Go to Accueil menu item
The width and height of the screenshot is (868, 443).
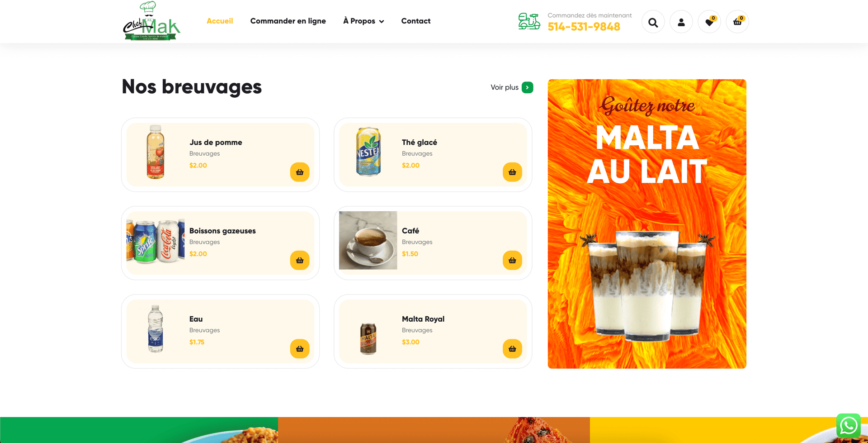tap(220, 21)
